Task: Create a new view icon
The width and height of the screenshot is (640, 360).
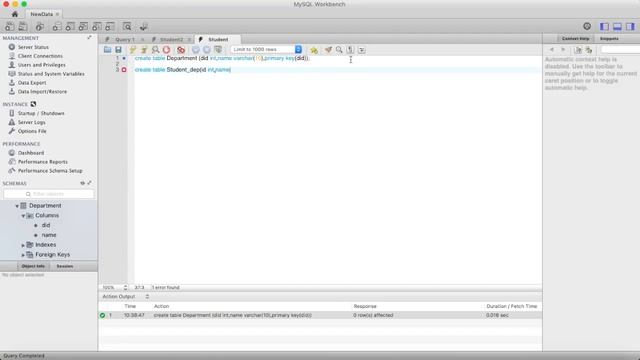Action: tap(83, 27)
